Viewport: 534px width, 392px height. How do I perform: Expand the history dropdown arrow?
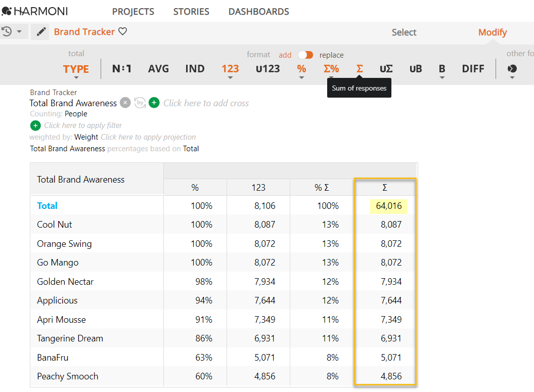[x=19, y=32]
